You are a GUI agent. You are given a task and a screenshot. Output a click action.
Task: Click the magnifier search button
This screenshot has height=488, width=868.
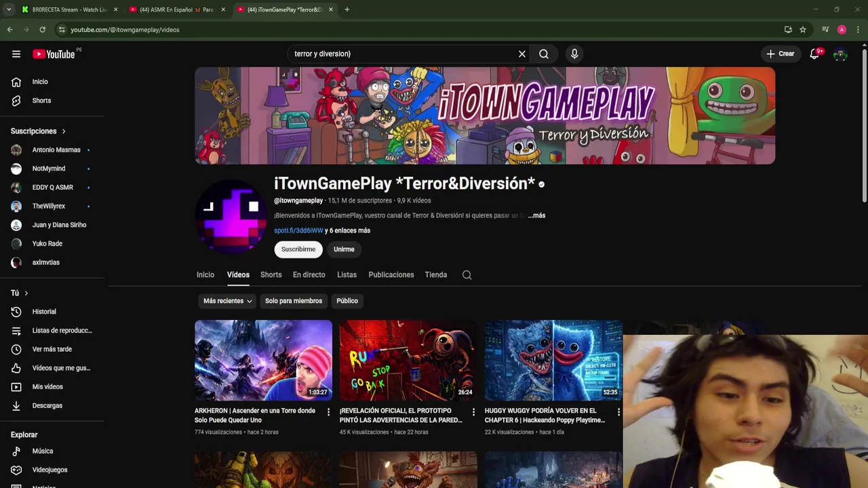coord(544,54)
